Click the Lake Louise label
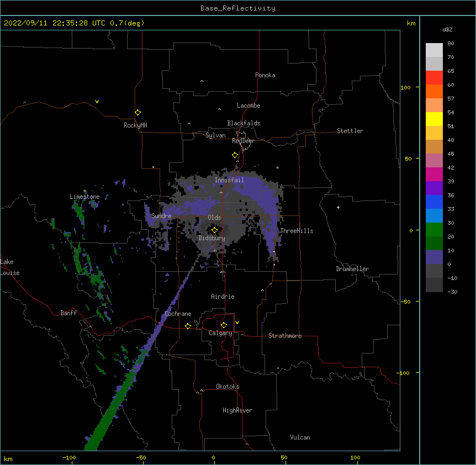The image size is (476, 465). point(10,267)
